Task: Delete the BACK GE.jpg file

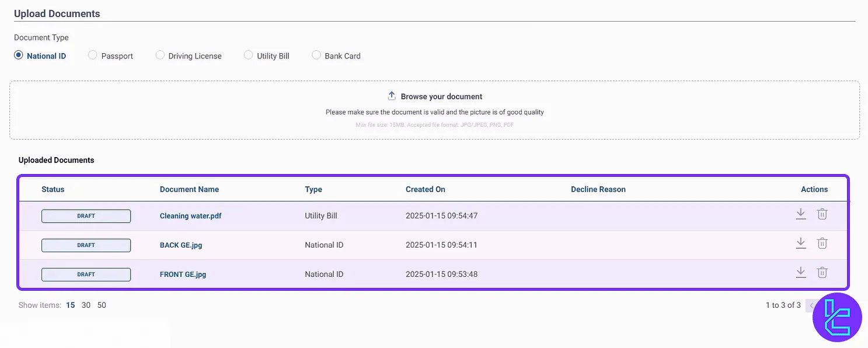Action: (x=822, y=243)
